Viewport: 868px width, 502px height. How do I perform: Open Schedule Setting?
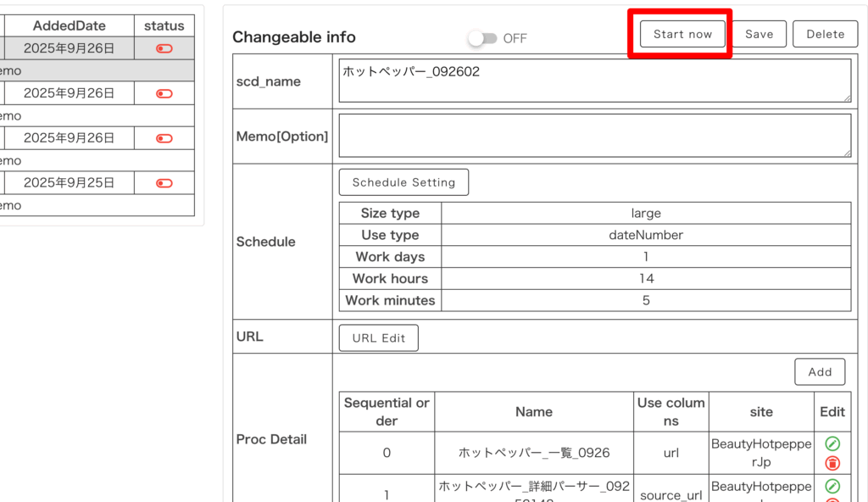(x=403, y=182)
